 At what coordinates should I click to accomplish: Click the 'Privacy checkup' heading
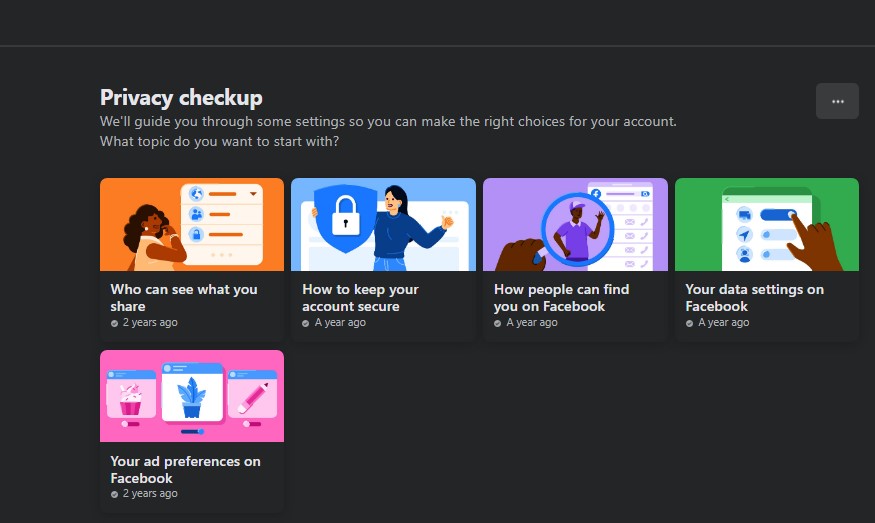tap(181, 98)
